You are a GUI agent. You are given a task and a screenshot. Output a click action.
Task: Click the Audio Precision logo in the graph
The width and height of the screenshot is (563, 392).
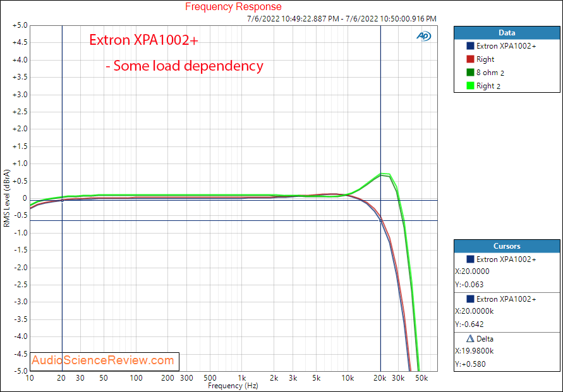coord(424,36)
